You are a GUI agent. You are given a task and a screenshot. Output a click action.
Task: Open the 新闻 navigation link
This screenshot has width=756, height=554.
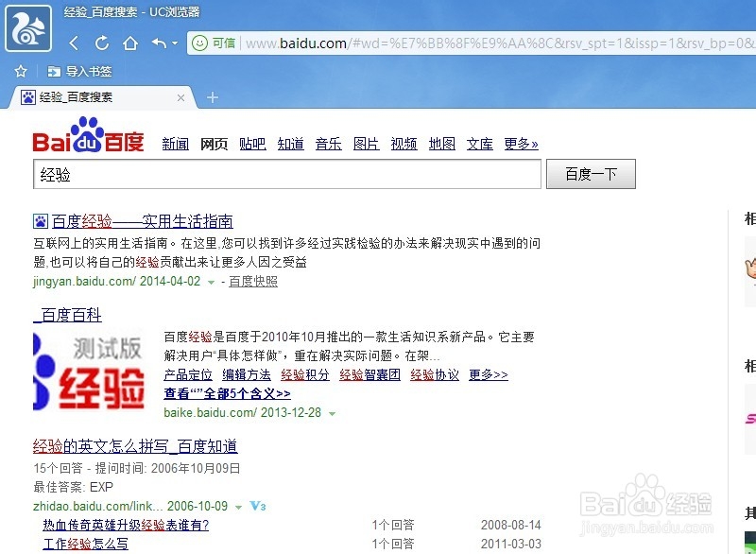pos(175,144)
